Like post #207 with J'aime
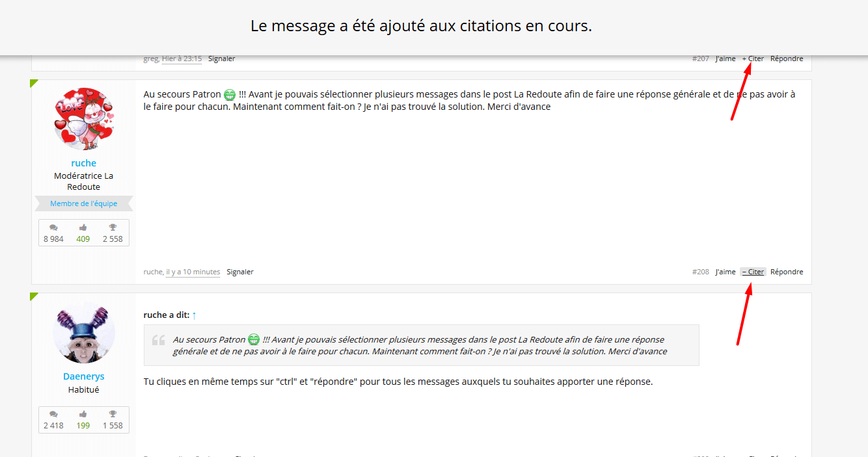This screenshot has width=868, height=457. click(725, 59)
